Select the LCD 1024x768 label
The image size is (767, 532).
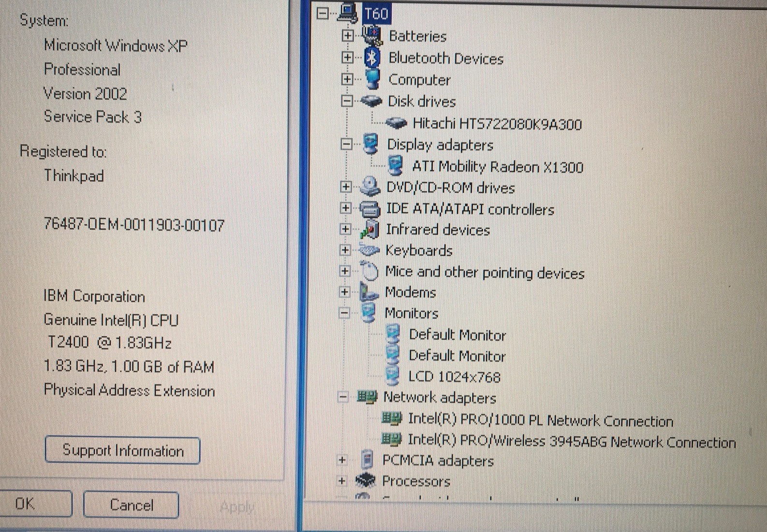(x=455, y=376)
